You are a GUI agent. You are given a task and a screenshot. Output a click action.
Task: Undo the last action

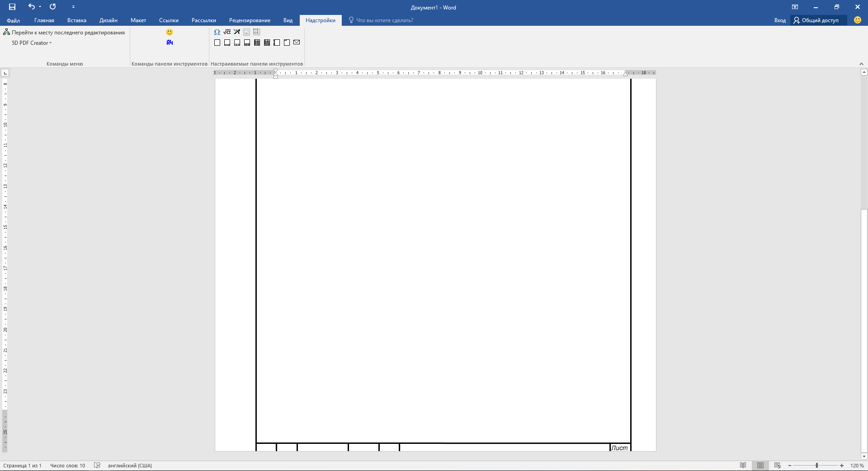coord(31,7)
